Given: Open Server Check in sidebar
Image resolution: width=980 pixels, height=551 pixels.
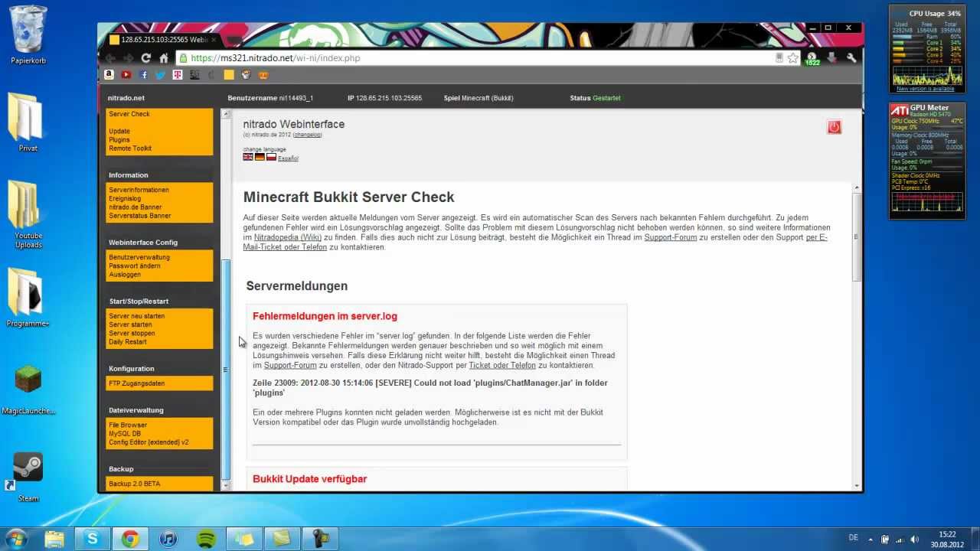Looking at the screenshot, I should click(x=129, y=114).
